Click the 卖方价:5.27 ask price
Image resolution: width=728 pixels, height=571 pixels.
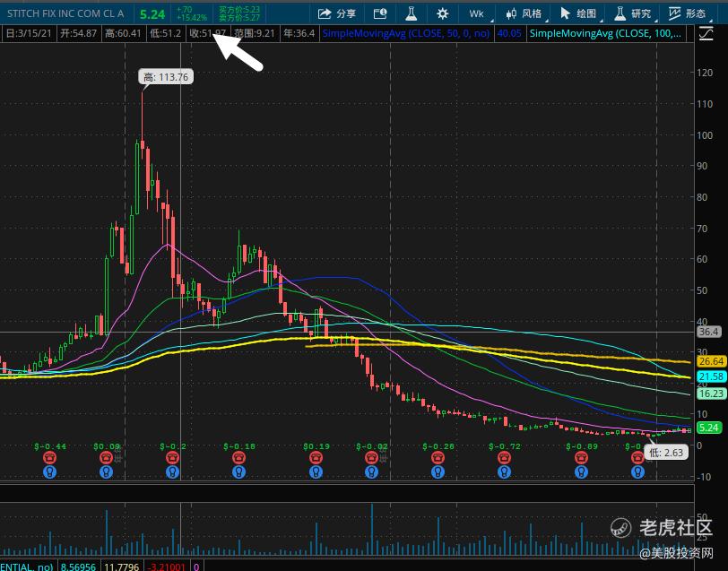click(x=239, y=18)
